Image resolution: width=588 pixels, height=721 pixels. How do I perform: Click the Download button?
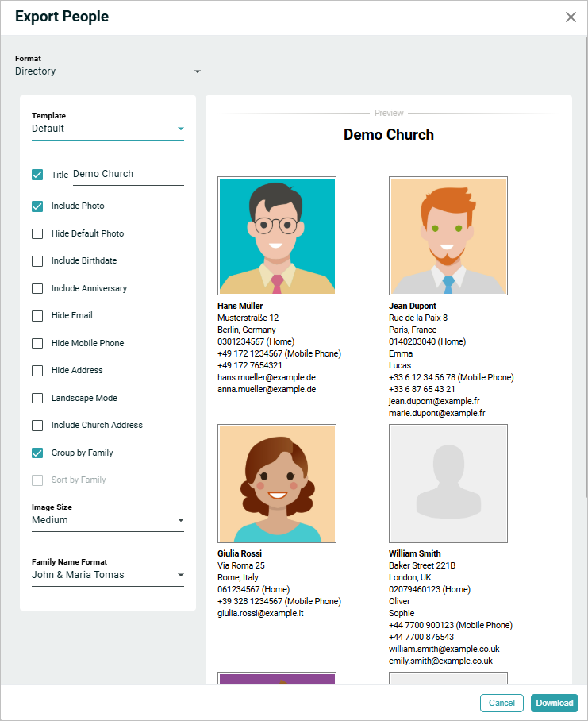click(555, 703)
